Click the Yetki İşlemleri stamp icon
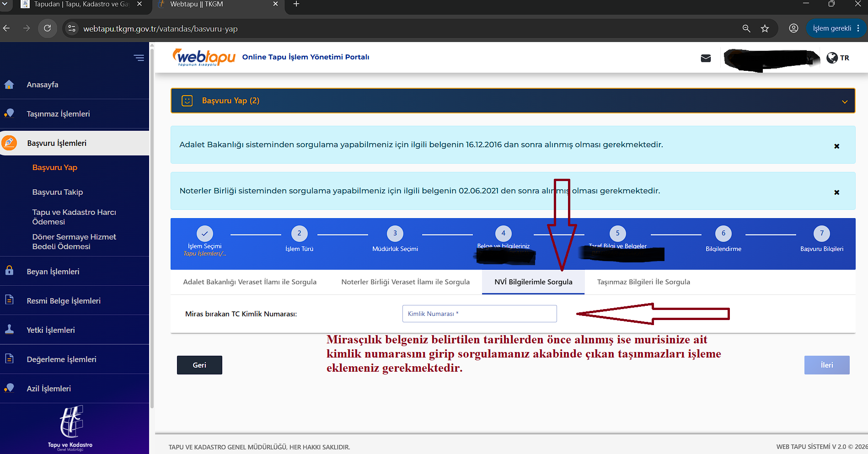 9,329
